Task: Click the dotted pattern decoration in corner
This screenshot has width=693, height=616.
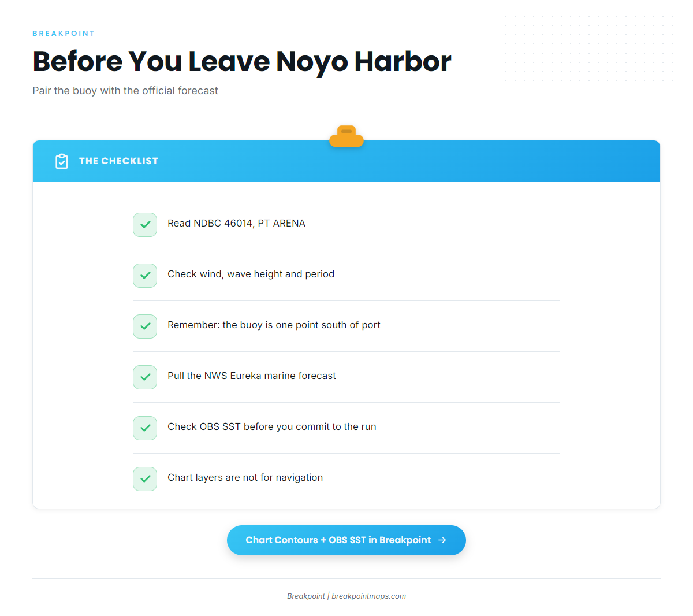Action: click(x=589, y=48)
